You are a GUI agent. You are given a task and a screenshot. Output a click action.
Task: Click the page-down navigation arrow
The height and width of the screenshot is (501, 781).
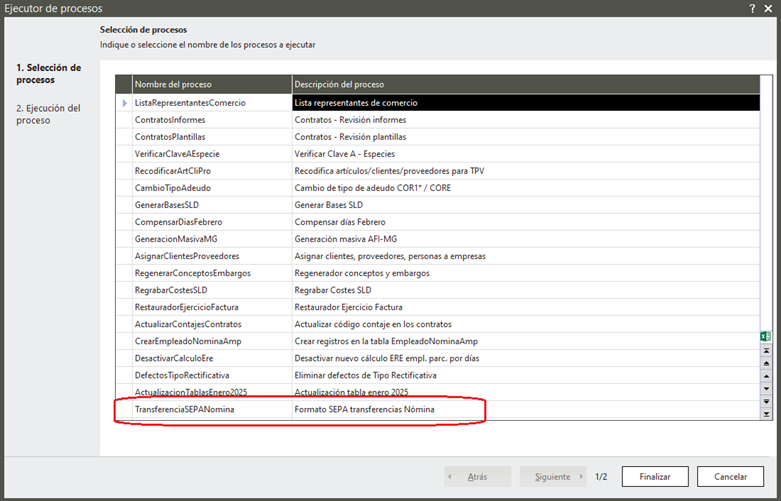766,401
